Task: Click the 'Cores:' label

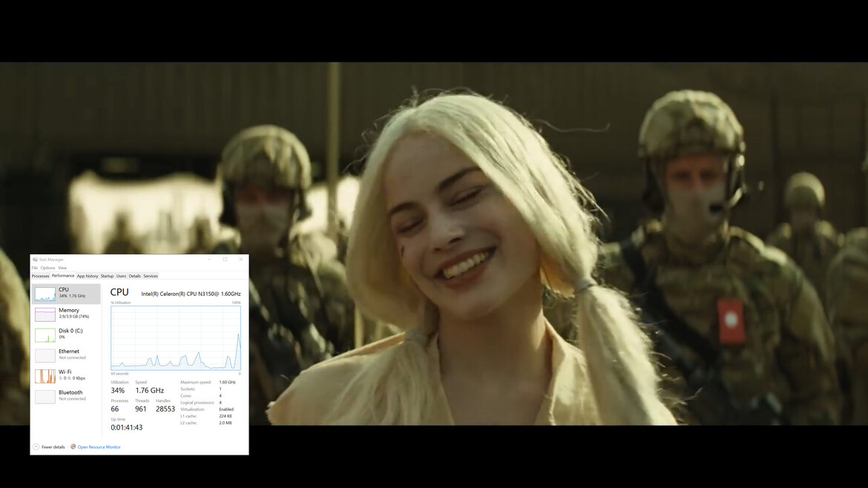Action: (186, 395)
